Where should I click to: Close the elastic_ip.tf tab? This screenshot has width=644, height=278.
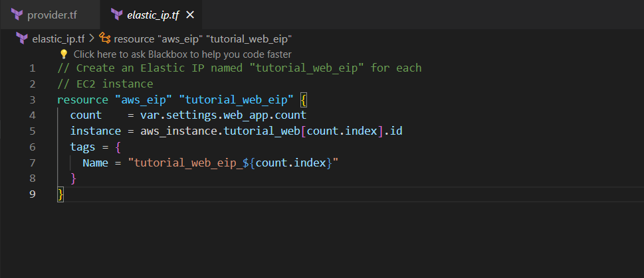pos(191,15)
